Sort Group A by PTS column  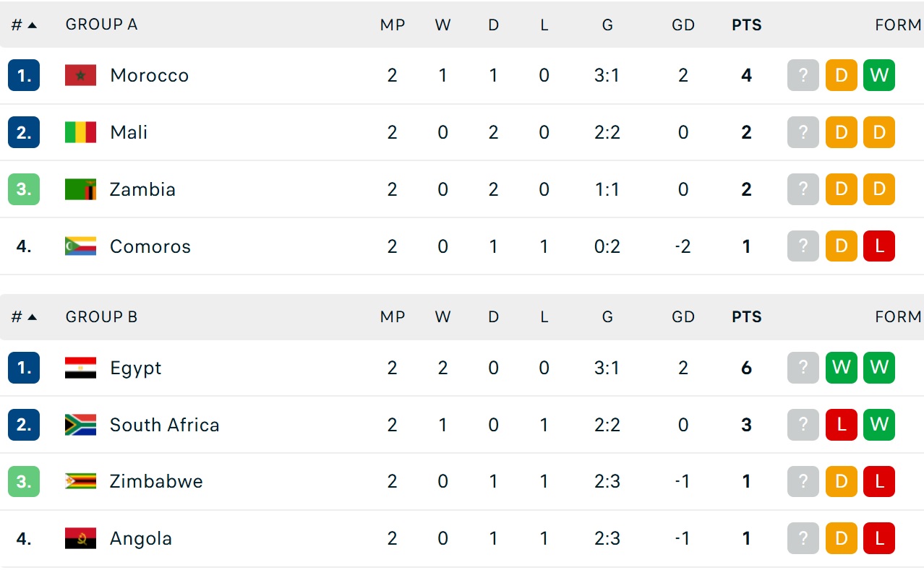[x=746, y=25]
